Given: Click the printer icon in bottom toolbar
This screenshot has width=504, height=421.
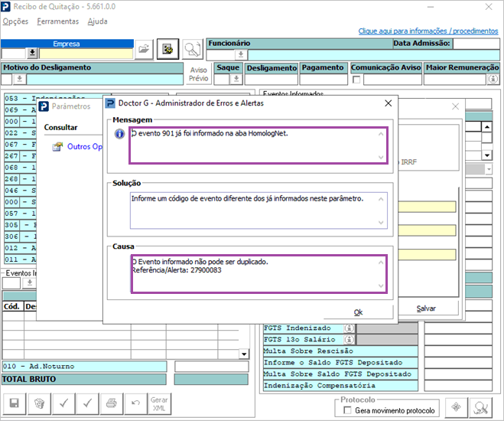Looking at the screenshot, I should coord(112,403).
